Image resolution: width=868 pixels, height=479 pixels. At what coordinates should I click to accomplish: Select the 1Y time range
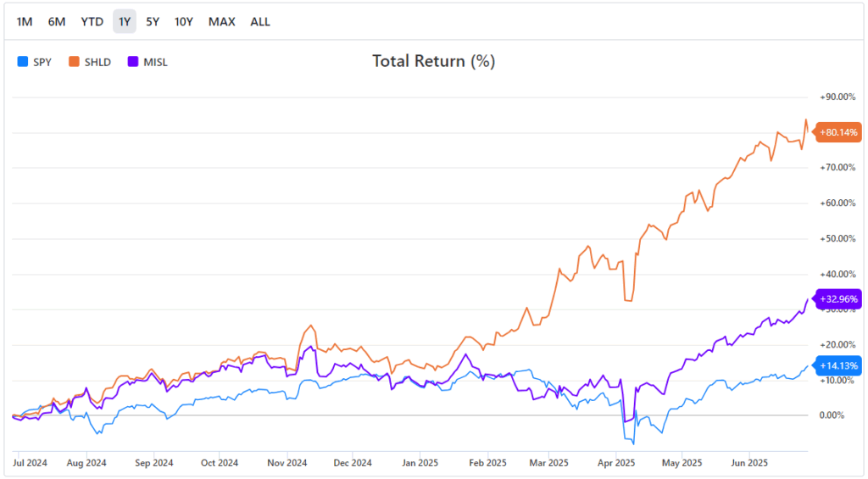(x=125, y=21)
